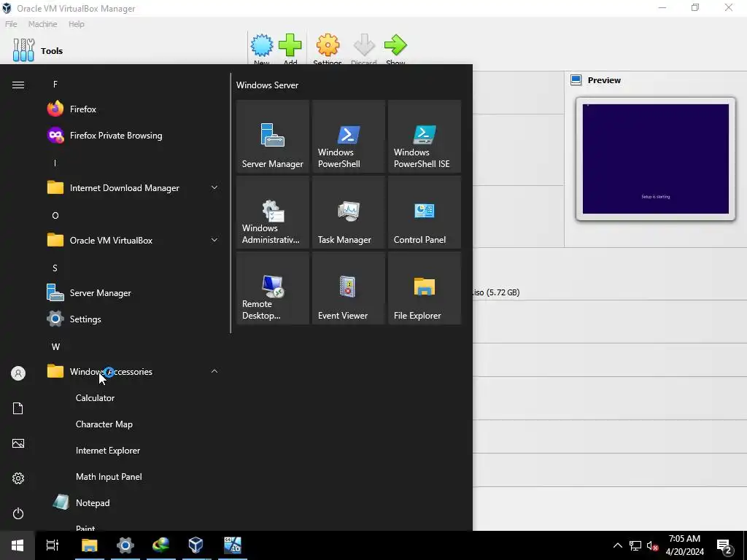Open the network icon in system tray
Screen dimensions: 747x560
pos(635,545)
